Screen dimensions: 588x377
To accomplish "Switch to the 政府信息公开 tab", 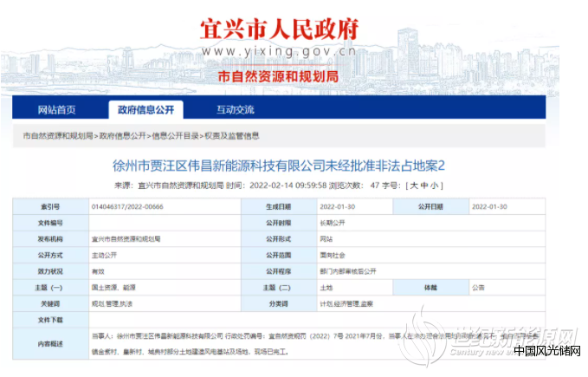I will pyautogui.click(x=145, y=109).
